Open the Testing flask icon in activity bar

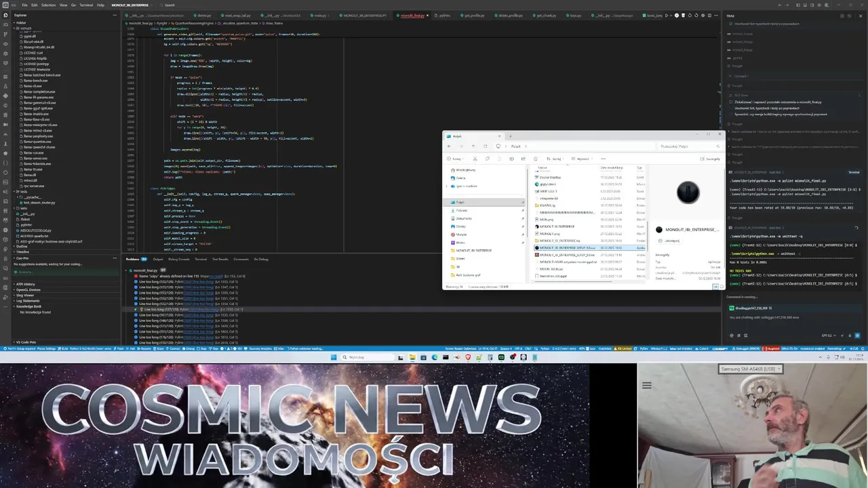click(x=5, y=86)
